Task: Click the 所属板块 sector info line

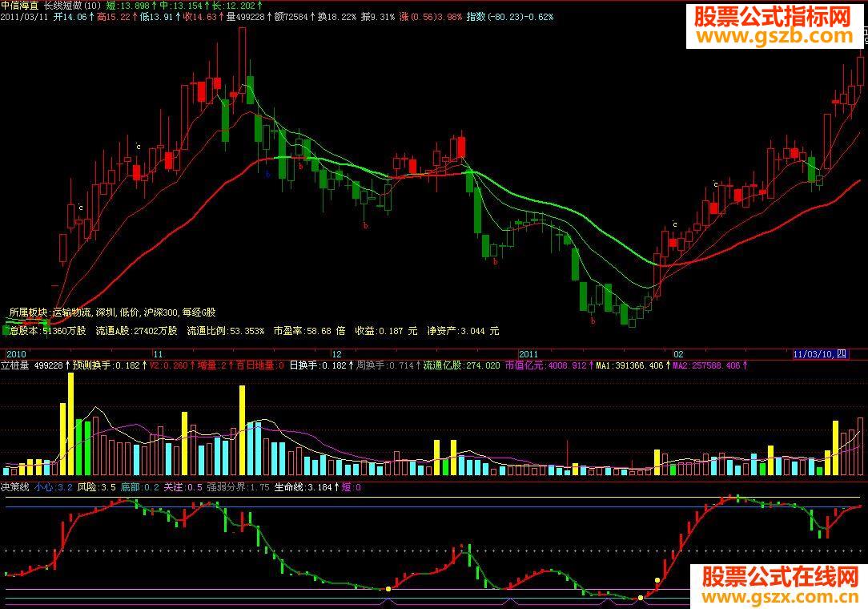Action: coord(112,313)
